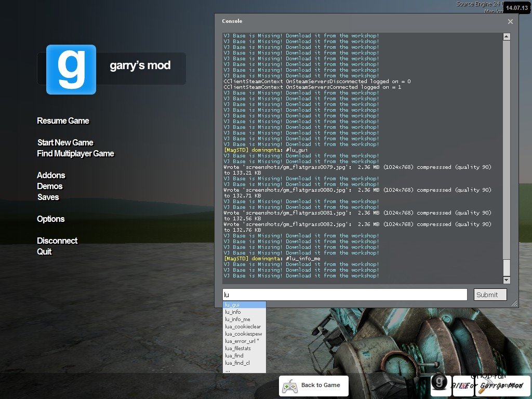Click the 'garry's mod' title text

(x=140, y=65)
